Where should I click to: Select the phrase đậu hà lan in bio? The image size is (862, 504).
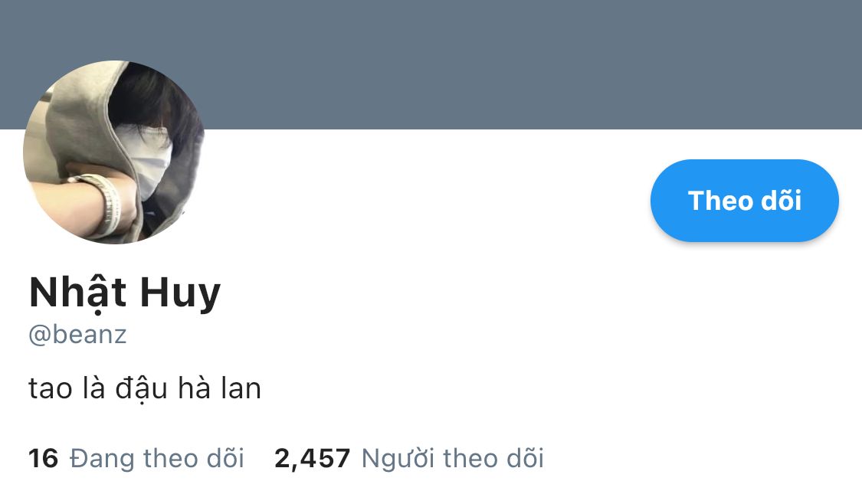point(188,388)
